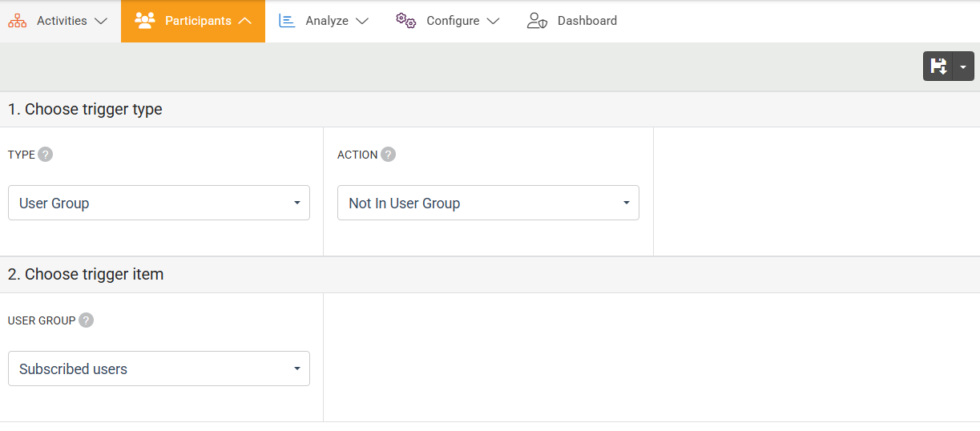
Task: Go to the Dashboard text link
Action: (587, 21)
